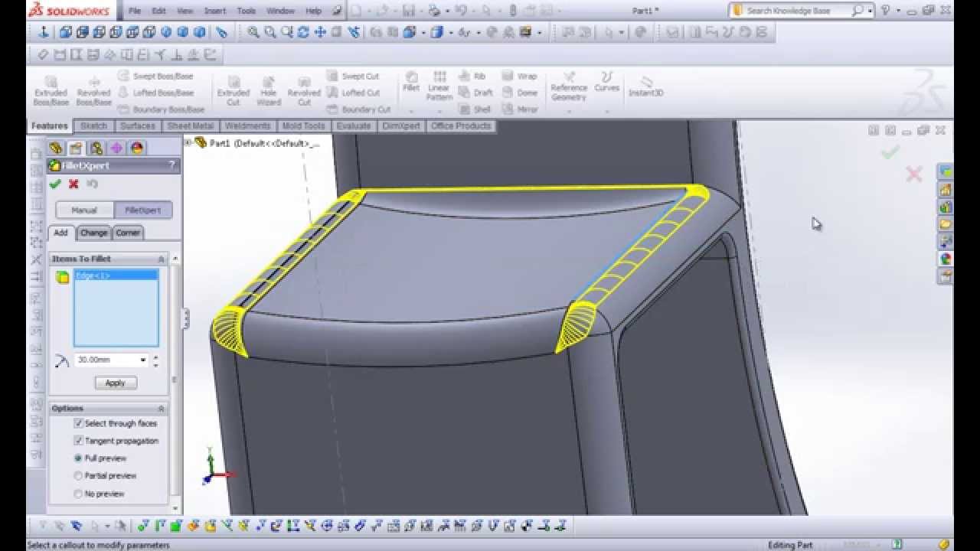Image resolution: width=980 pixels, height=551 pixels.
Task: Select the Revolved Cut tool
Action: click(x=304, y=91)
